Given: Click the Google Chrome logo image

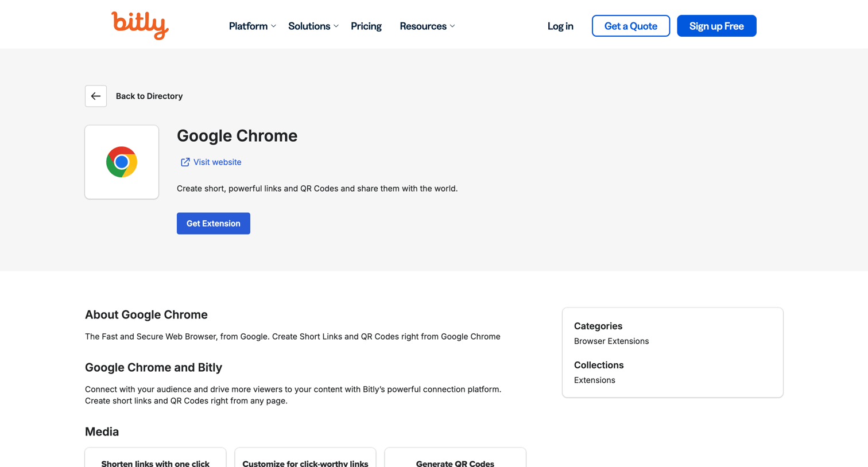Looking at the screenshot, I should point(122,162).
